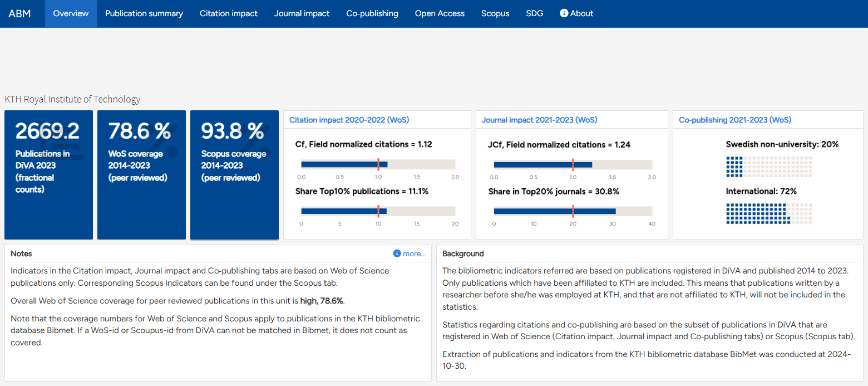868x386 pixels.
Task: Select the Co-publishing tab
Action: pyautogui.click(x=372, y=13)
